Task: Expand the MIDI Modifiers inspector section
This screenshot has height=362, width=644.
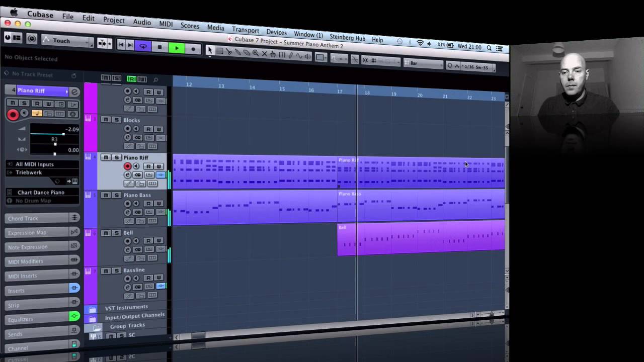Action: [x=42, y=261]
